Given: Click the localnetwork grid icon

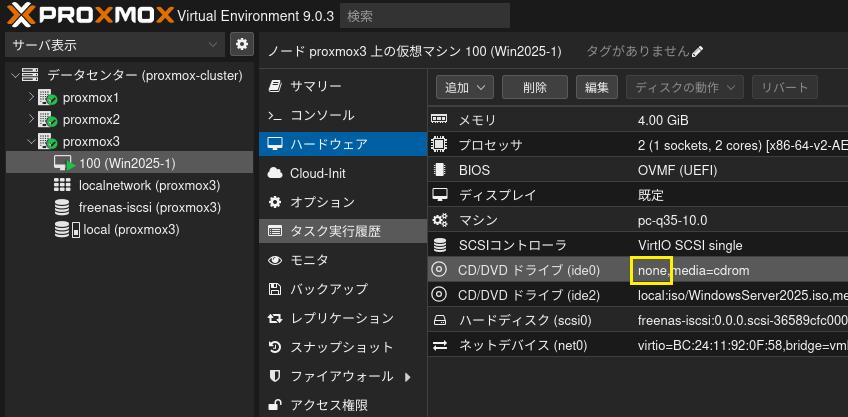Looking at the screenshot, I should pyautogui.click(x=63, y=186).
